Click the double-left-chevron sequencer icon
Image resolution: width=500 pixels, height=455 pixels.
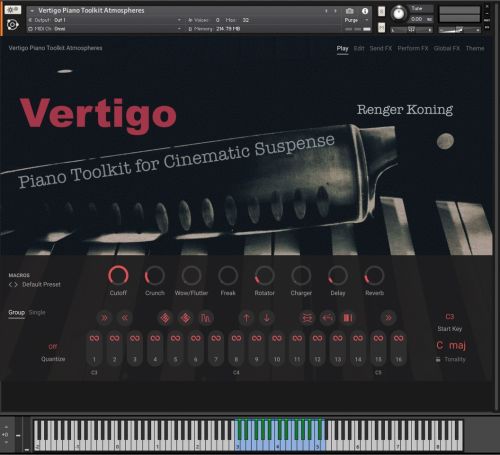(125, 318)
